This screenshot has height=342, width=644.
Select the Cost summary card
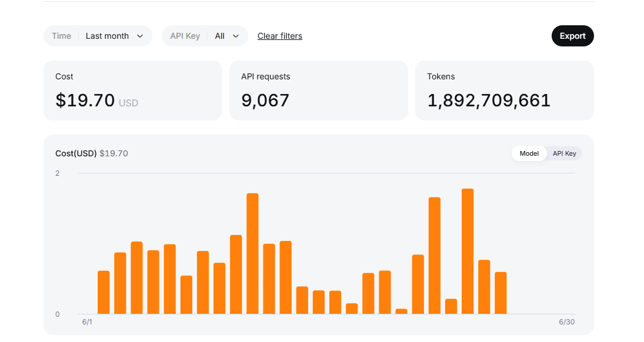pyautogui.click(x=133, y=90)
